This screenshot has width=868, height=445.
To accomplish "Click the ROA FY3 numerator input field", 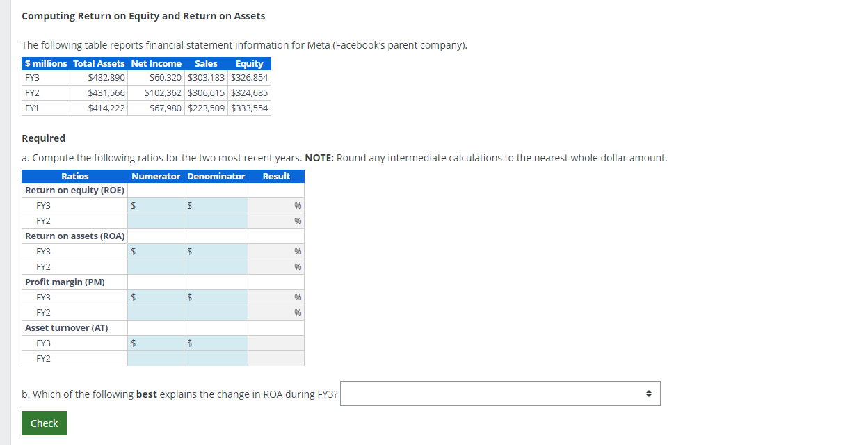I will pos(154,251).
